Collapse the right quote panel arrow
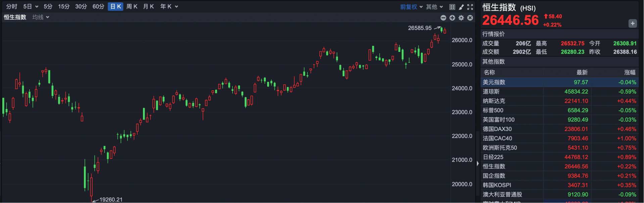This screenshot has height=203, width=644. (x=478, y=163)
